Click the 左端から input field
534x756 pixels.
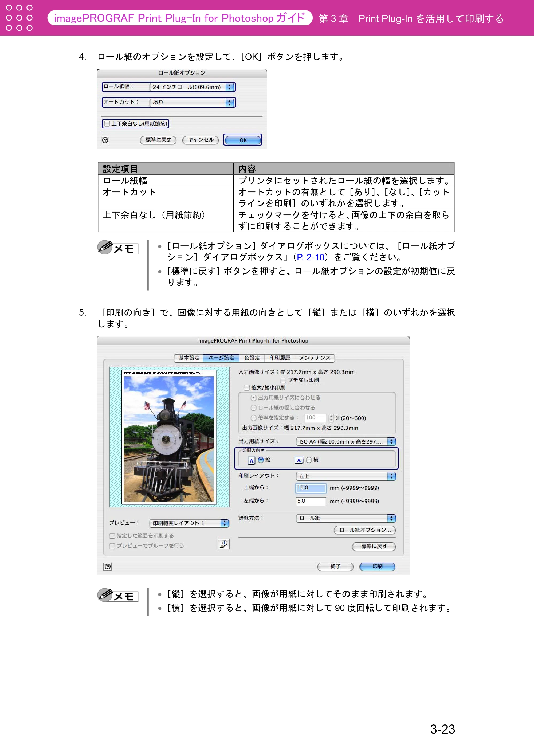coord(311,501)
